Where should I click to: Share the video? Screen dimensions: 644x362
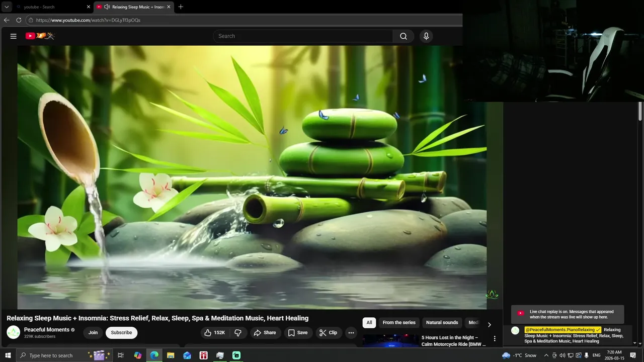(265, 333)
